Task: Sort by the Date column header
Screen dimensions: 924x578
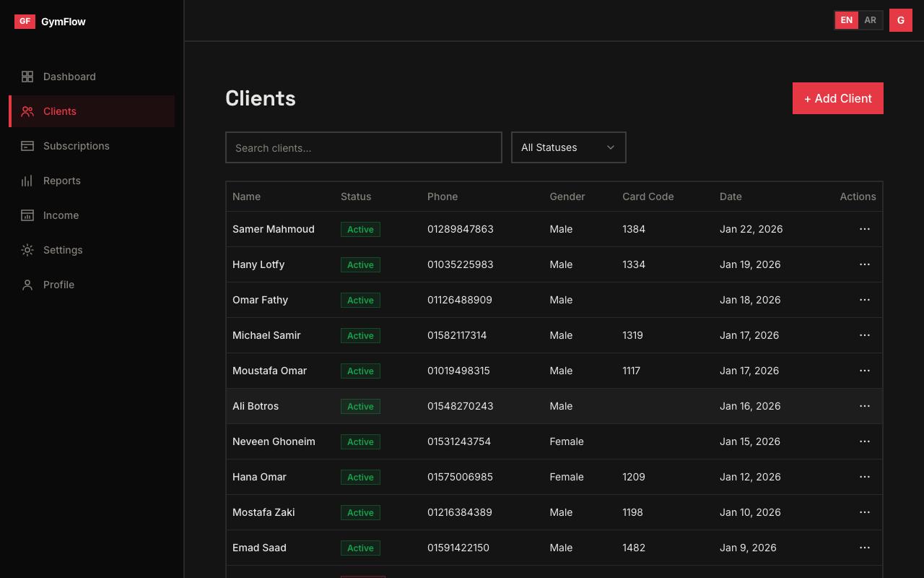Action: click(731, 197)
